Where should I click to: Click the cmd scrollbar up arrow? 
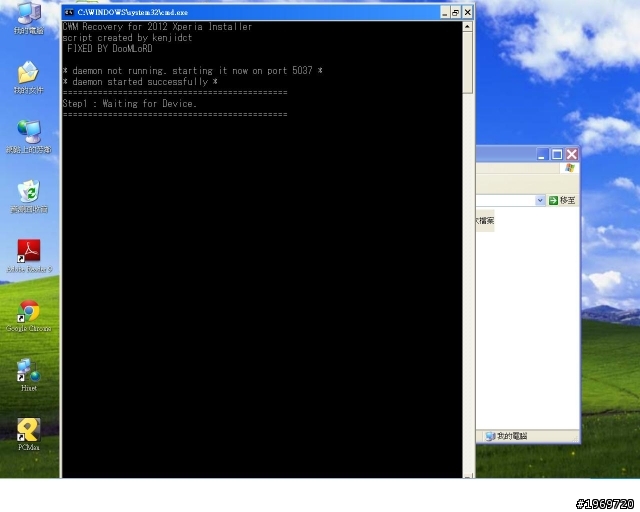(467, 27)
